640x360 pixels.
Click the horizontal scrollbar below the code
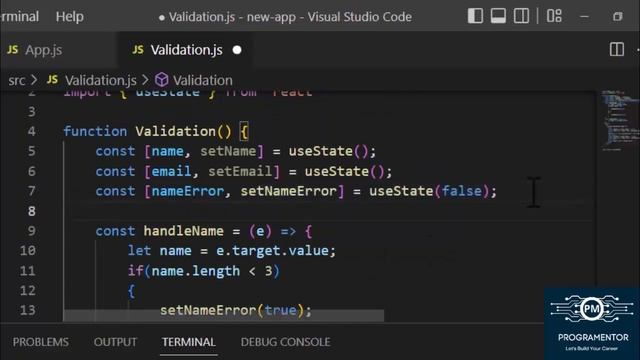pyautogui.click(x=224, y=316)
